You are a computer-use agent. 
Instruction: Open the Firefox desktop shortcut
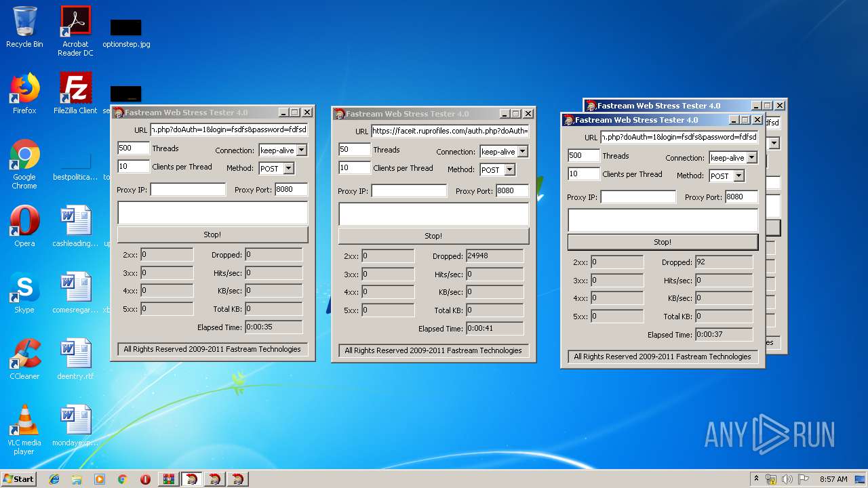click(24, 94)
